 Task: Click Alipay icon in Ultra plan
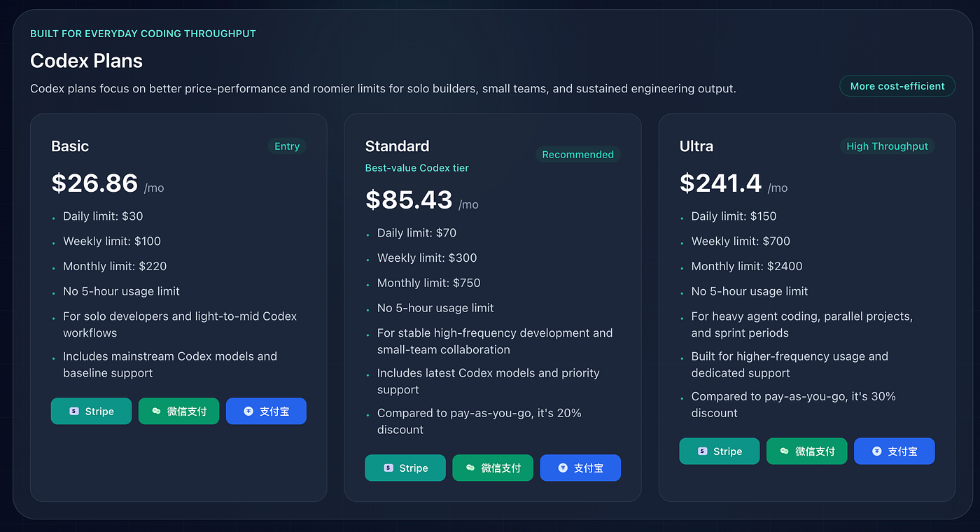coord(877,451)
